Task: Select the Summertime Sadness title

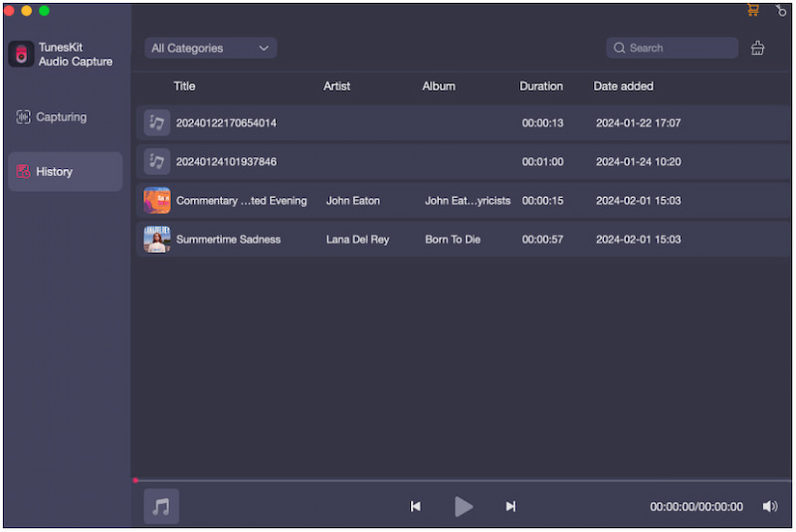Action: (x=229, y=240)
